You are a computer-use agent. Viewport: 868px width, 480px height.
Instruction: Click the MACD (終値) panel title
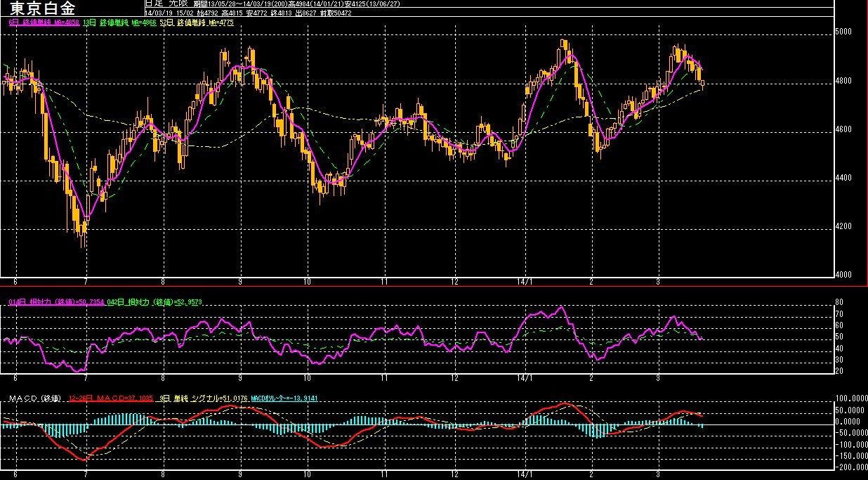[36, 398]
